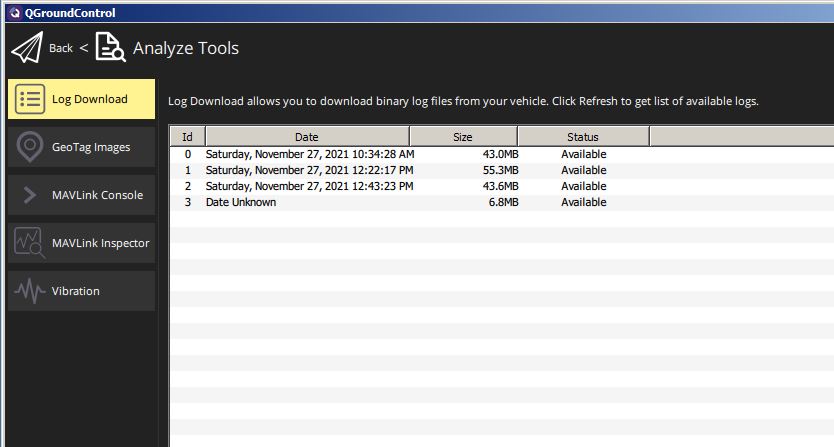Click the MAVLink Inspector chart icon

(x=29, y=243)
